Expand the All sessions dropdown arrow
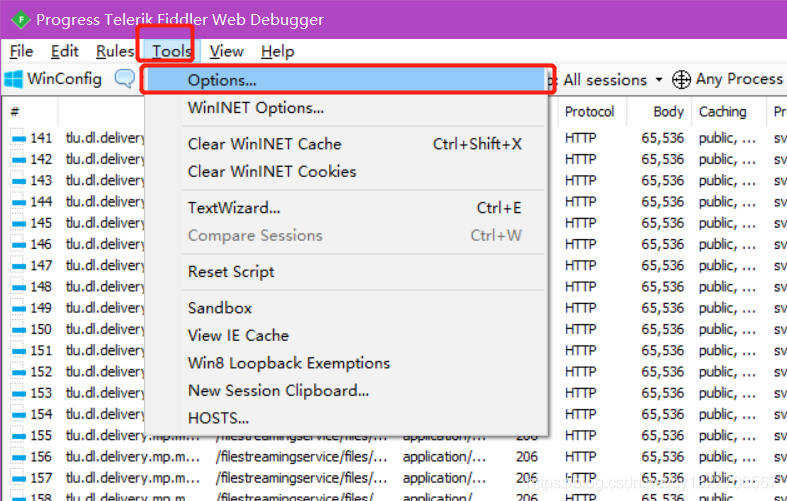This screenshot has width=787, height=501. point(659,80)
